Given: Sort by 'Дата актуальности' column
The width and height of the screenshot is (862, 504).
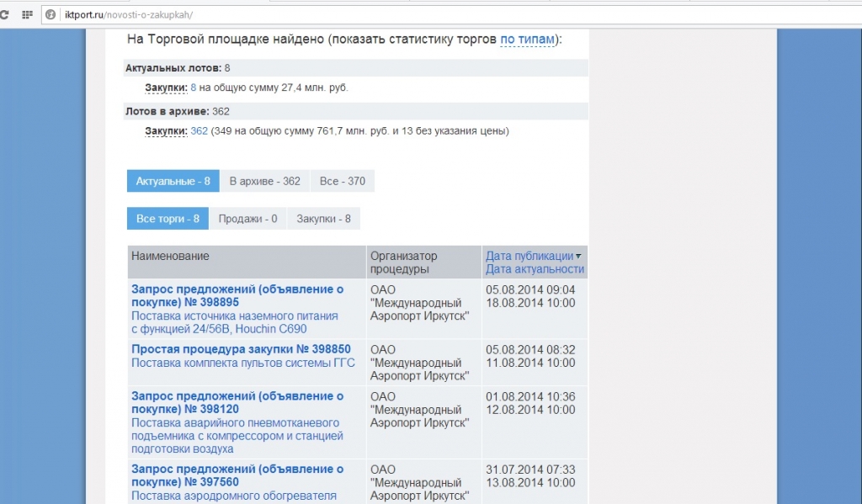Looking at the screenshot, I should tap(535, 269).
